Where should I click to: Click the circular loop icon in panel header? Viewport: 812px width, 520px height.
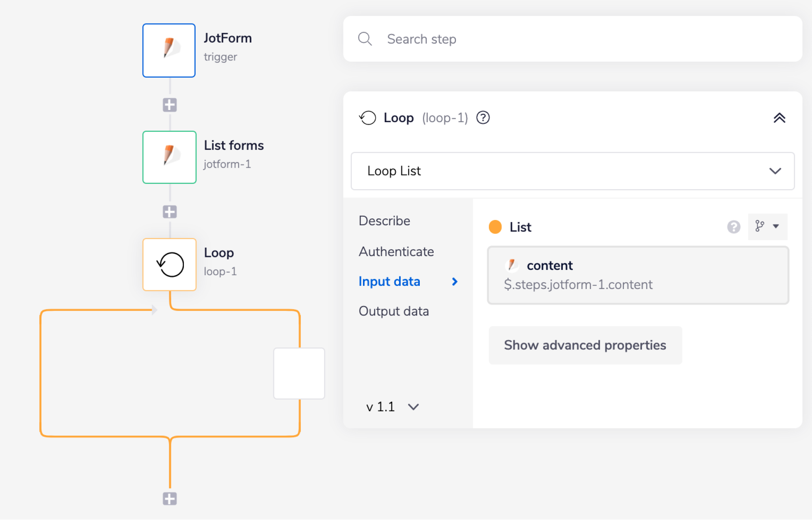tap(368, 118)
